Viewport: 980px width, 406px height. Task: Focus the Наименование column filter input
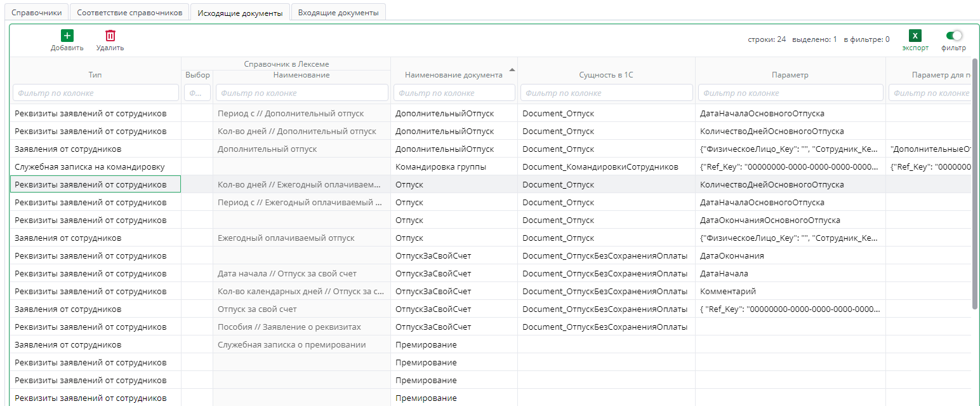[301, 93]
